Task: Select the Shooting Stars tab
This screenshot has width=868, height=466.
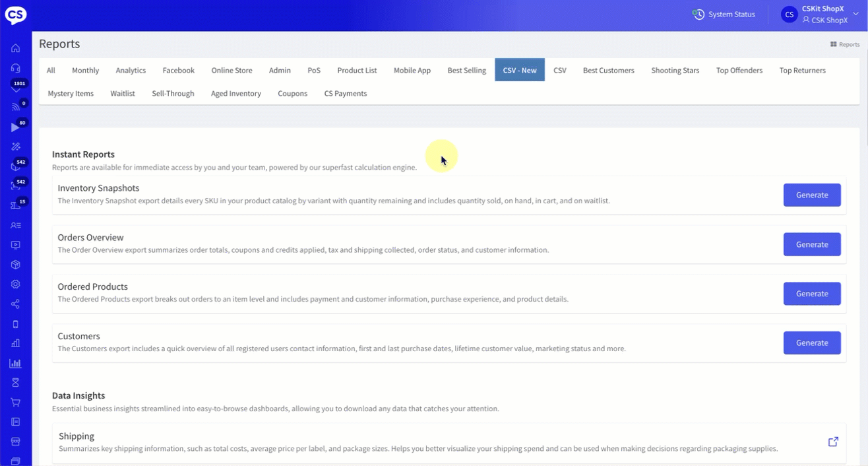Action: click(x=675, y=70)
